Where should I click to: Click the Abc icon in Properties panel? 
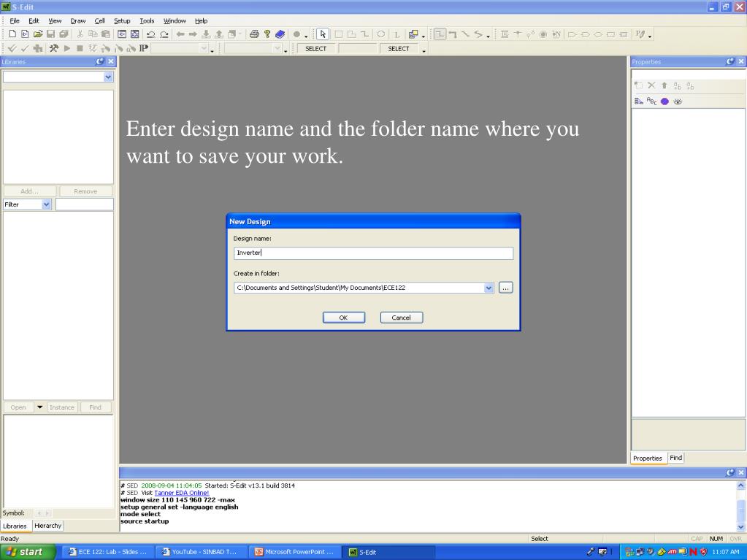651,101
